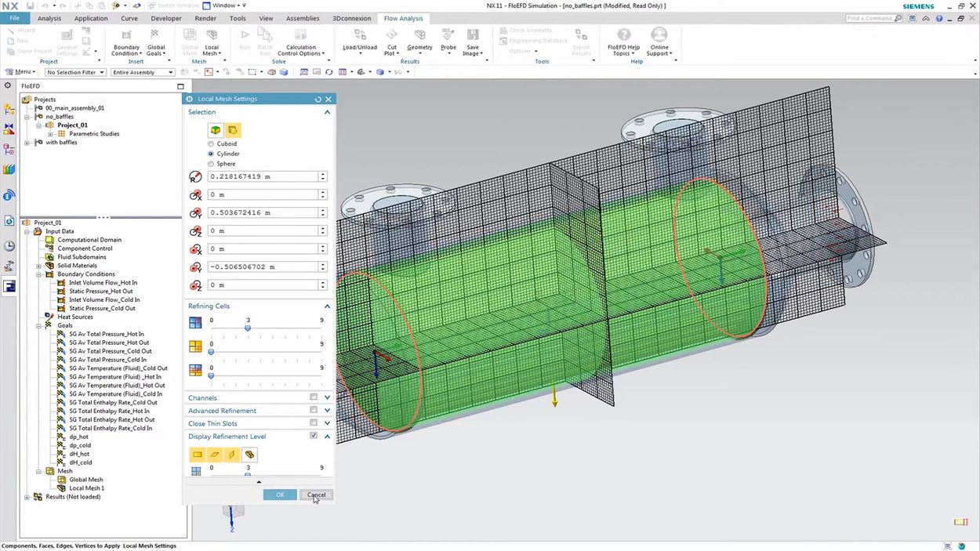Open the Cut Plot tool

click(391, 36)
